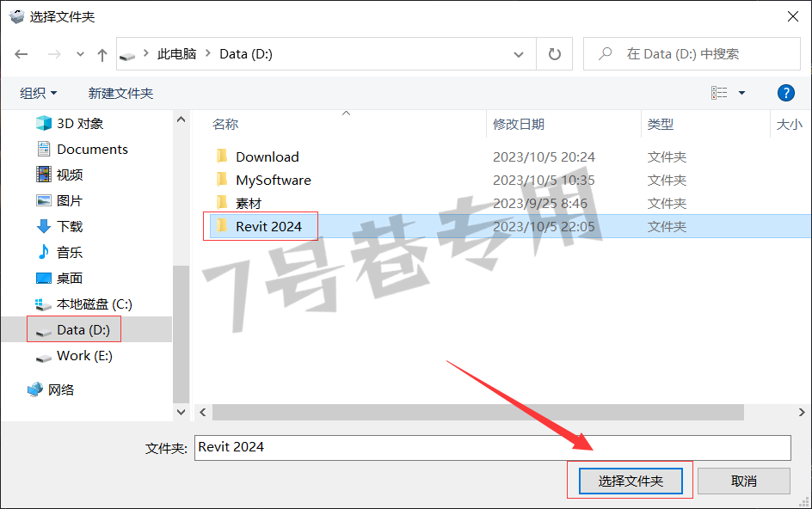Viewport: 812px width, 509px height.
Task: Go back with the left arrow
Action: tap(22, 54)
